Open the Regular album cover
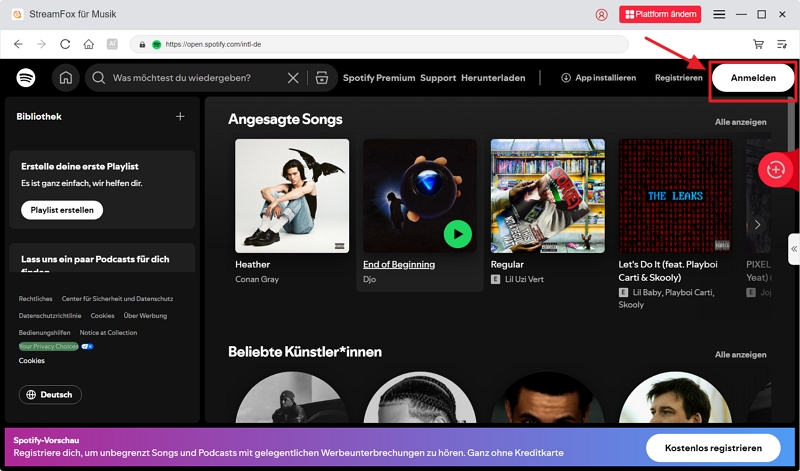Viewport: 800px width, 471px height. (547, 196)
